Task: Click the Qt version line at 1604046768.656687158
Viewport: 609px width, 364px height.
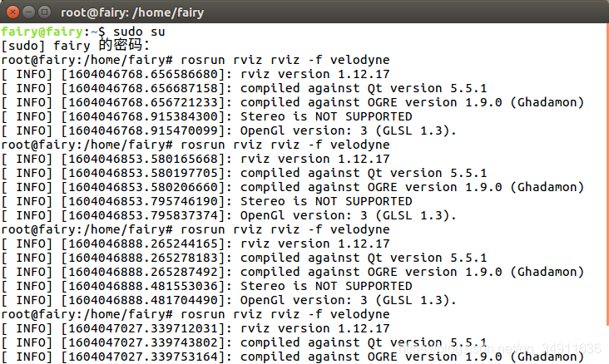Action: pos(244,88)
